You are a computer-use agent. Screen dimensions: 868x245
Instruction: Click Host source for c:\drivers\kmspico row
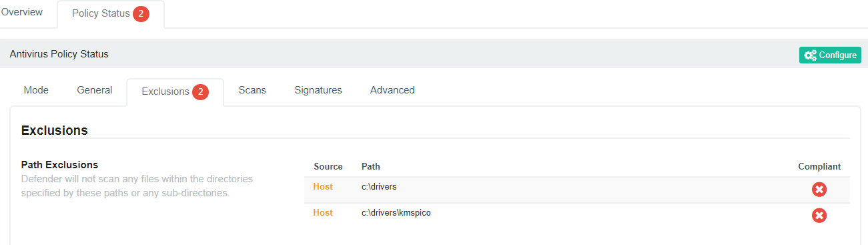[323, 213]
